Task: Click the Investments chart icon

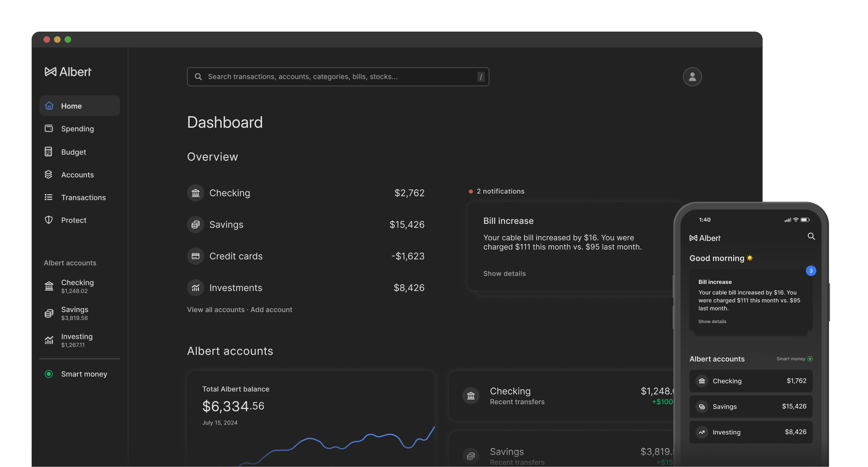Action: pyautogui.click(x=196, y=288)
